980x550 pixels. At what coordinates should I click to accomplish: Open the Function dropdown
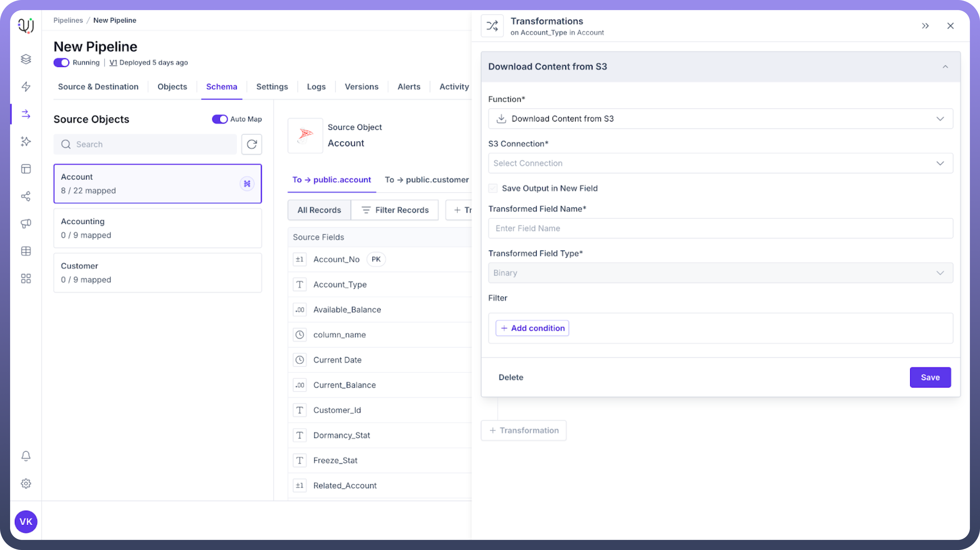tap(721, 119)
